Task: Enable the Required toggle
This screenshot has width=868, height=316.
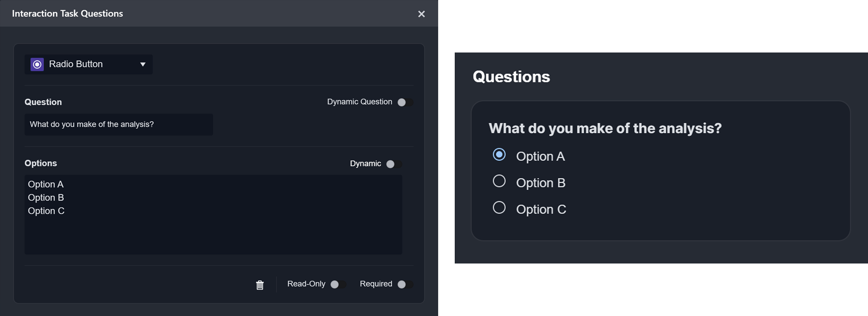Action: [x=405, y=284]
